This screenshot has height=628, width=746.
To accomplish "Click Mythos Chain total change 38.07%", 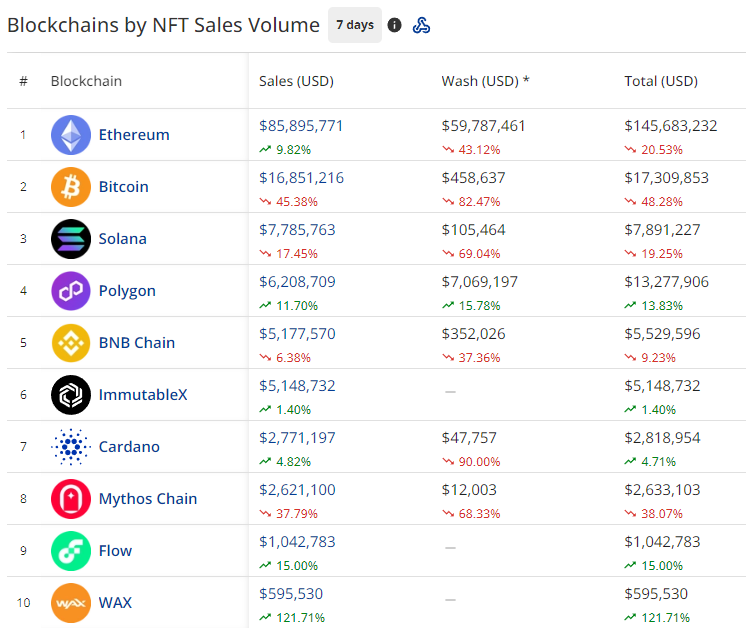I will (654, 514).
